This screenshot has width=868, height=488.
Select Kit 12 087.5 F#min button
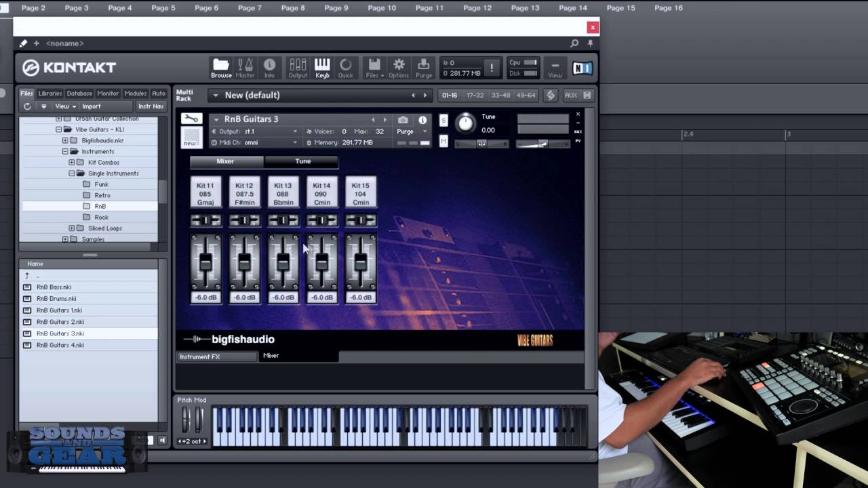point(244,193)
